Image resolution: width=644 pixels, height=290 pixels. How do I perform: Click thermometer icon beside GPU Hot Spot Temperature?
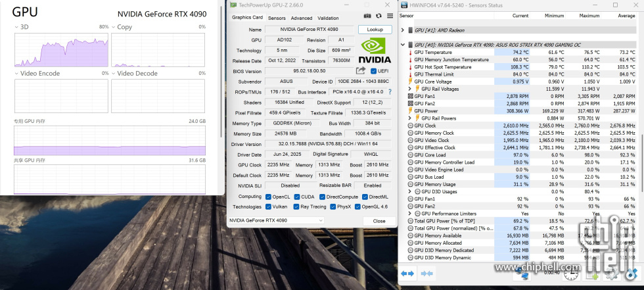(x=410, y=67)
